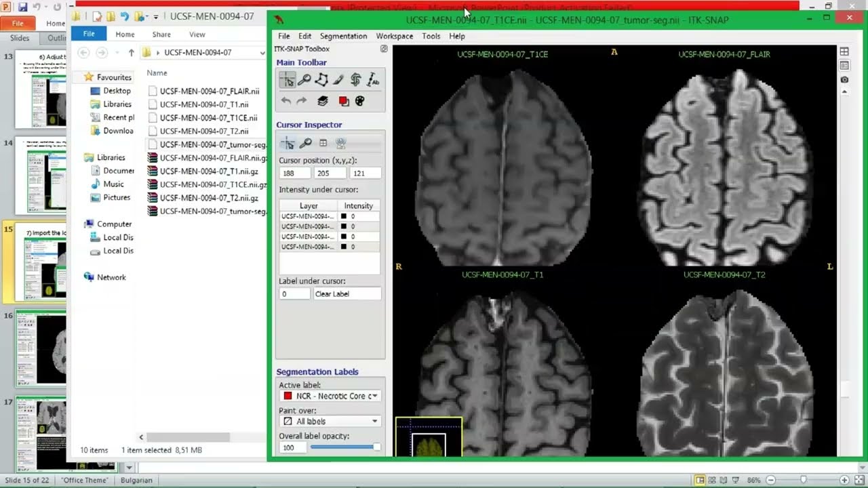Click cursor position z field showing 121
Viewport: 868px width, 488px height.
366,174
